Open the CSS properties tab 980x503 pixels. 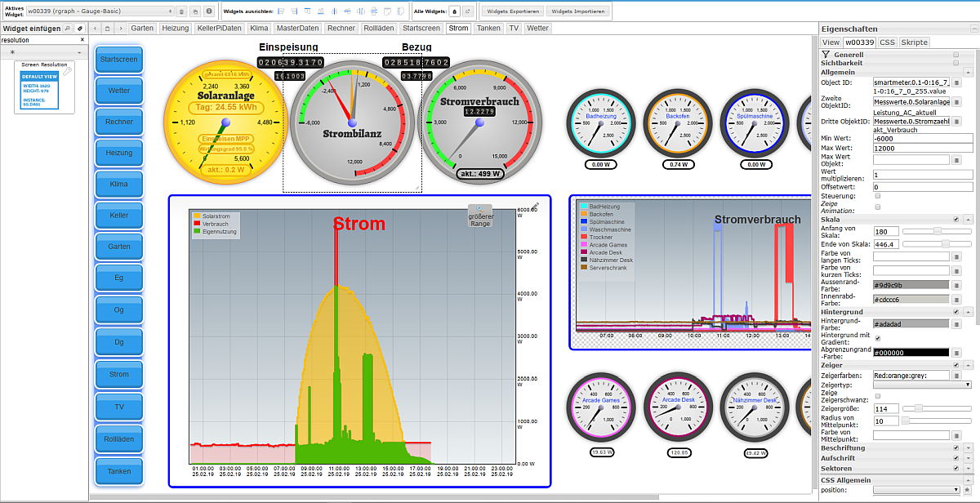(x=887, y=42)
